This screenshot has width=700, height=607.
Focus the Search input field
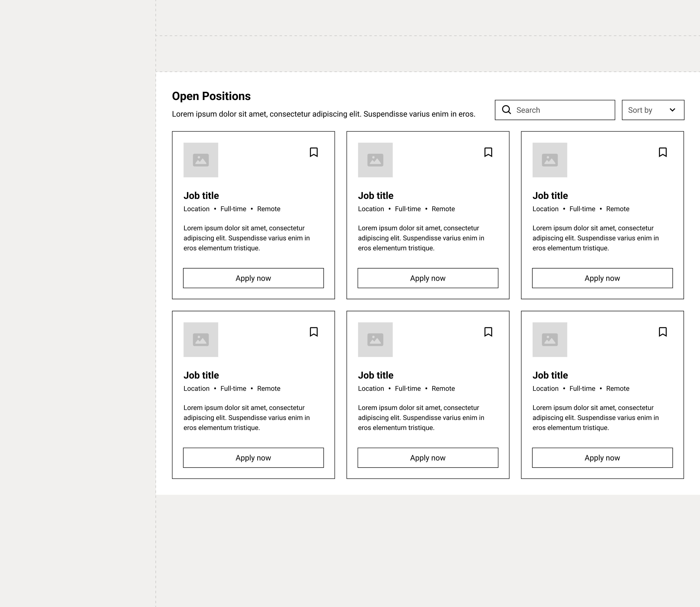click(555, 110)
